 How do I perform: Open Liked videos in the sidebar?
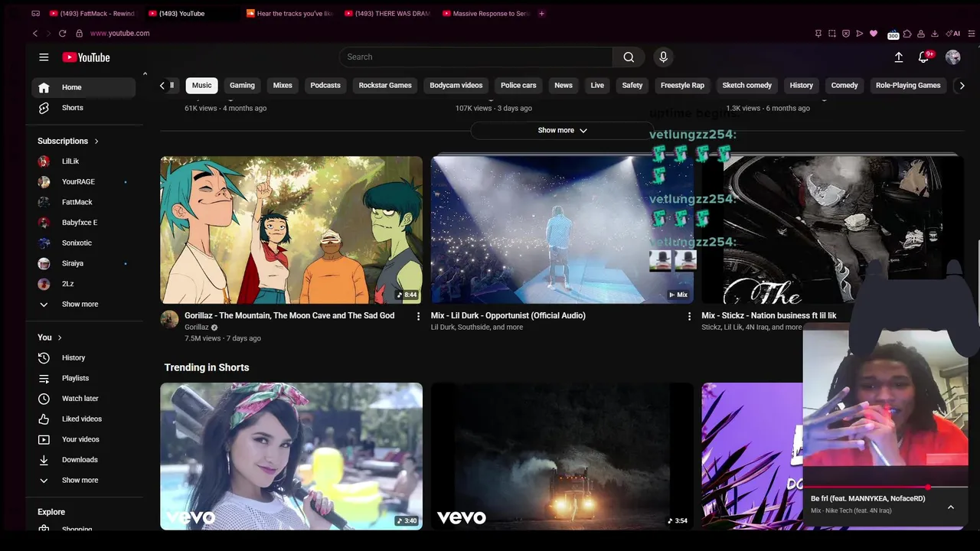(83, 419)
